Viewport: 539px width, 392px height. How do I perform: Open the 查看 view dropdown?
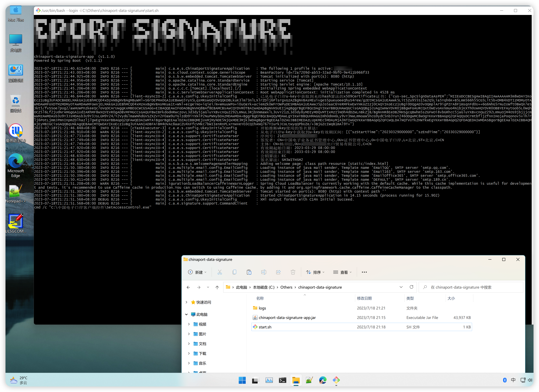point(342,272)
